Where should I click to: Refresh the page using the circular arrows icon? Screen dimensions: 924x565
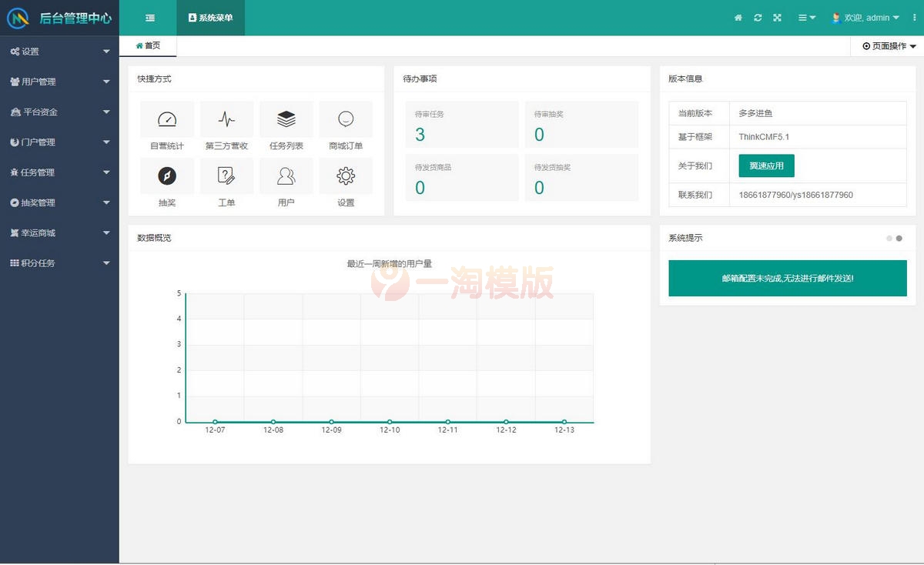click(x=757, y=17)
